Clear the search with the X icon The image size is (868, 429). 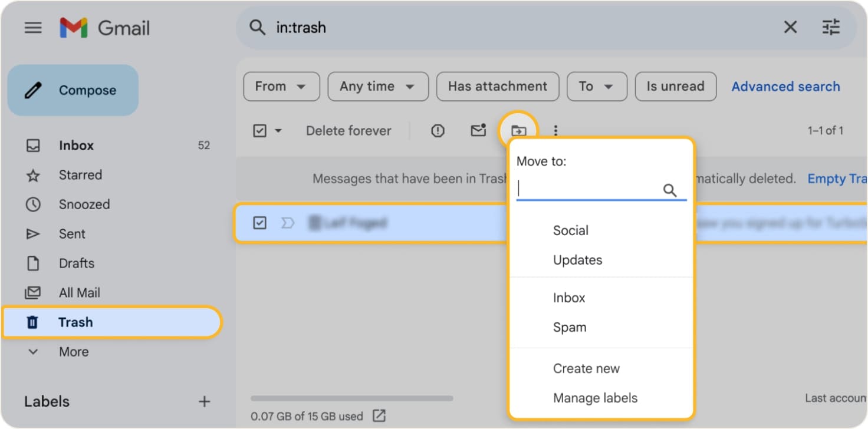790,28
